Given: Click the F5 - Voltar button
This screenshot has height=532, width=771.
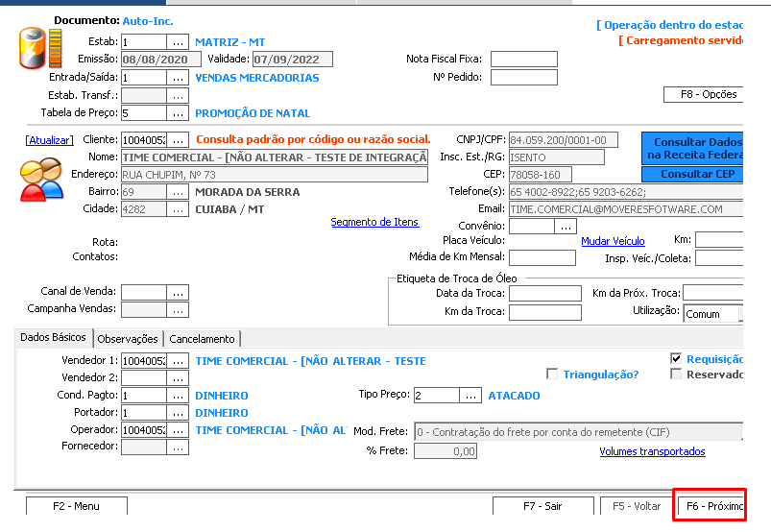Looking at the screenshot, I should (x=637, y=506).
